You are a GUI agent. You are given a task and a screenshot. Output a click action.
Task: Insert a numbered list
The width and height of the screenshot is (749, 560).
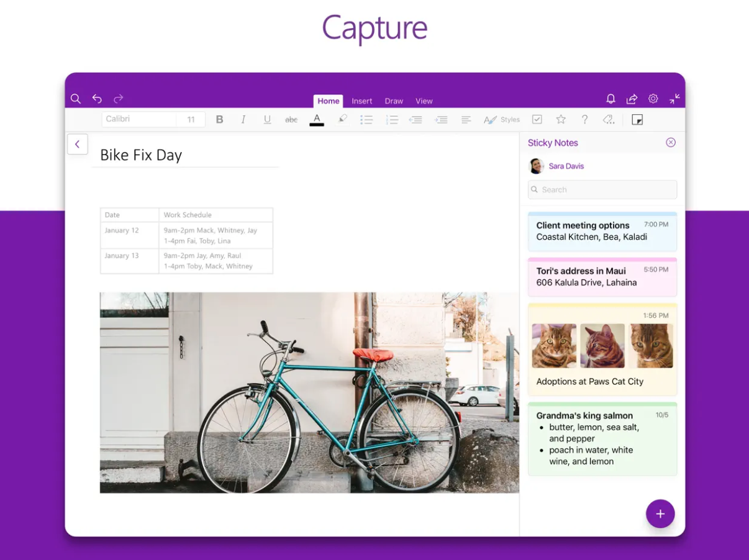[x=392, y=119]
